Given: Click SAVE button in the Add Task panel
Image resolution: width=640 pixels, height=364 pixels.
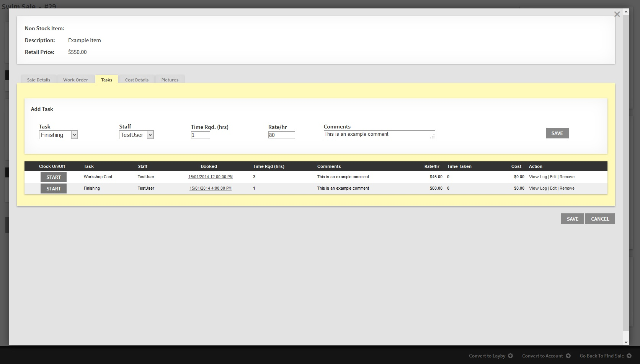Looking at the screenshot, I should 557,133.
